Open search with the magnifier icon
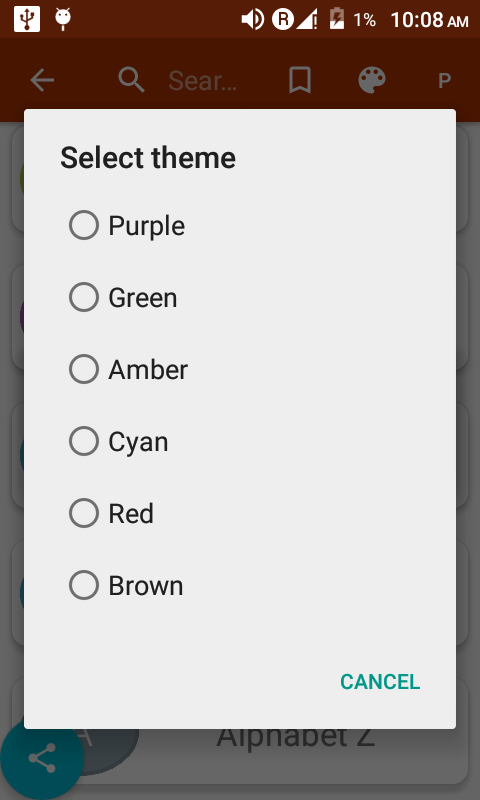480x800 pixels. coord(132,80)
